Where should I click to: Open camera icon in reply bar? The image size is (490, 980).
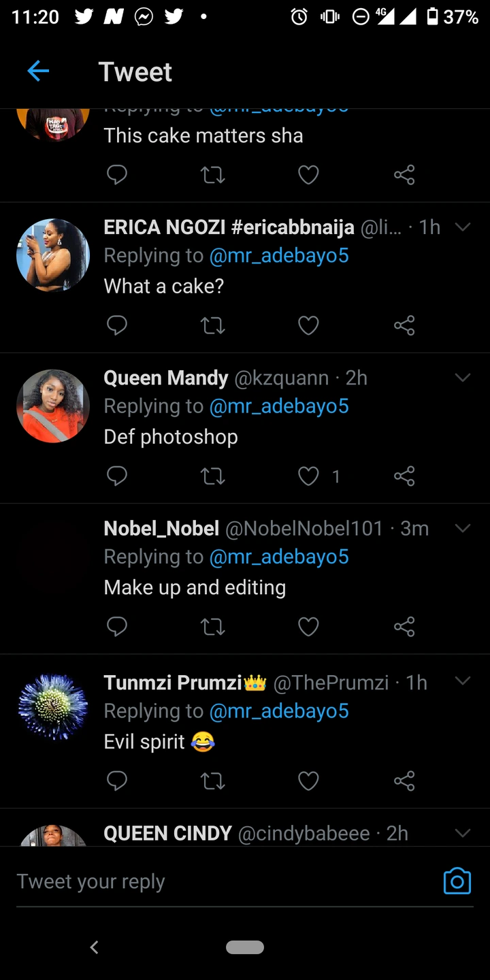(457, 881)
